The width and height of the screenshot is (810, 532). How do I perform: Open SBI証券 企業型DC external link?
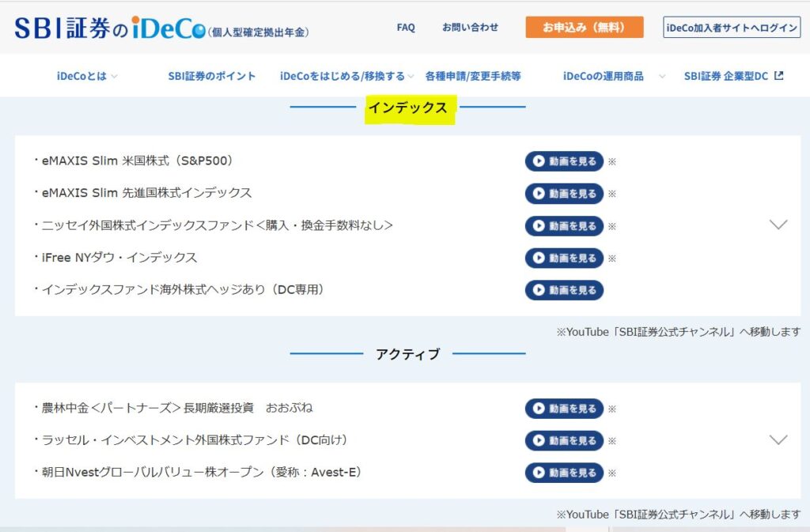(733, 77)
